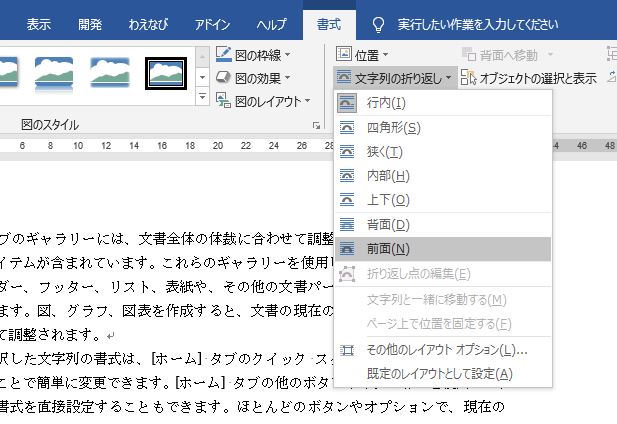Click the 四角形 square wrap icon
This screenshot has width=617, height=424.
[347, 128]
